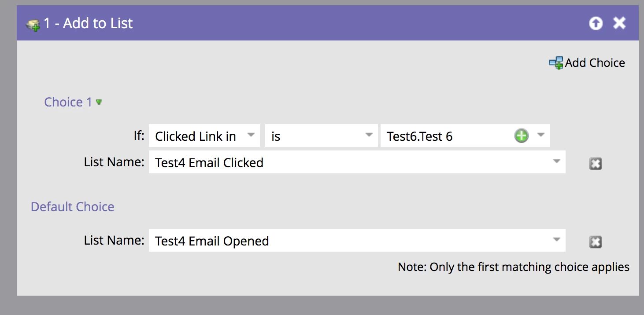Click the Add Choice button label
Image resolution: width=644 pixels, height=315 pixels.
click(x=595, y=63)
